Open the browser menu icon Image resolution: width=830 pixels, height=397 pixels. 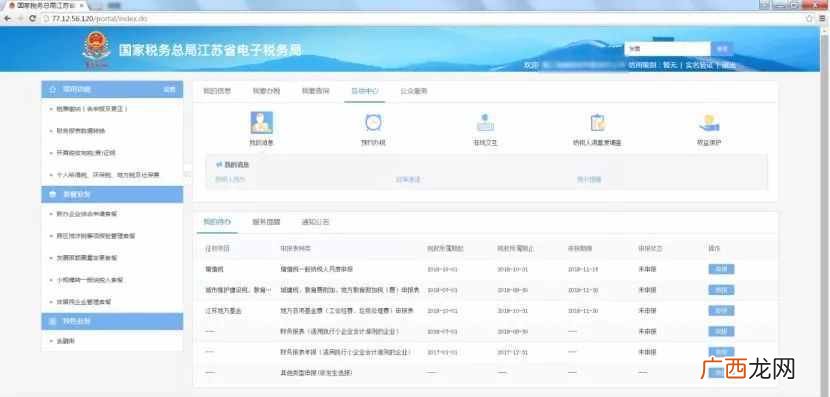click(822, 19)
